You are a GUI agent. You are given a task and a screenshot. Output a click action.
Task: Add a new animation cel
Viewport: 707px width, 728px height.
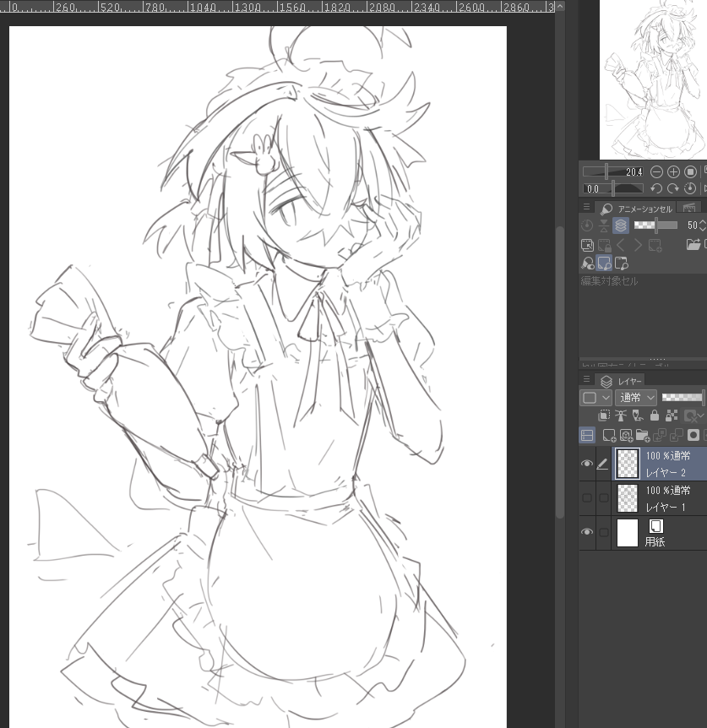coord(655,245)
